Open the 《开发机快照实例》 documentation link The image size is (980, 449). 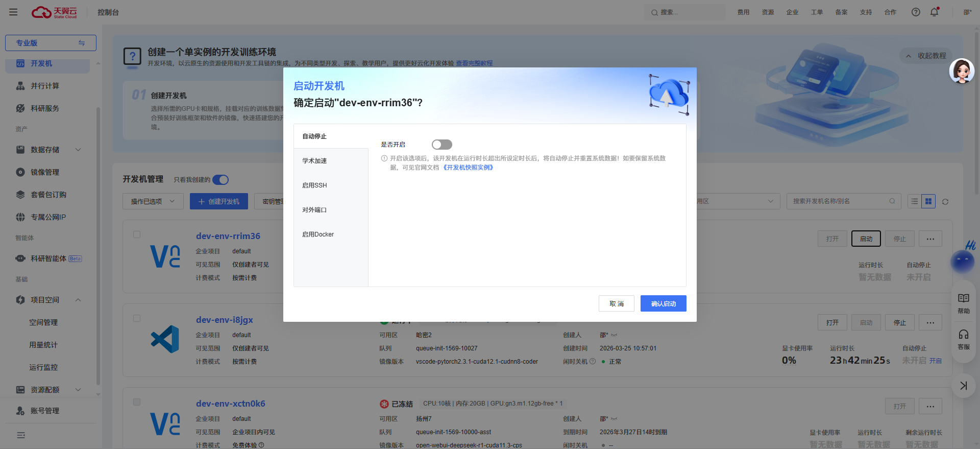(468, 168)
